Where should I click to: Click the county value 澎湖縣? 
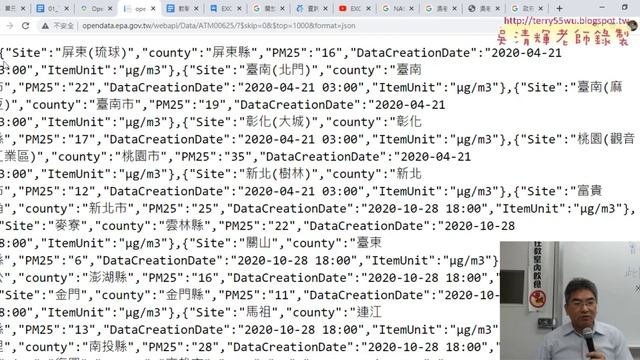pyautogui.click(x=108, y=278)
